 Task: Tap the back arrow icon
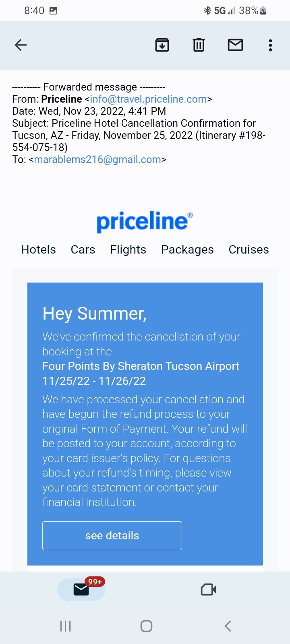pos(21,45)
